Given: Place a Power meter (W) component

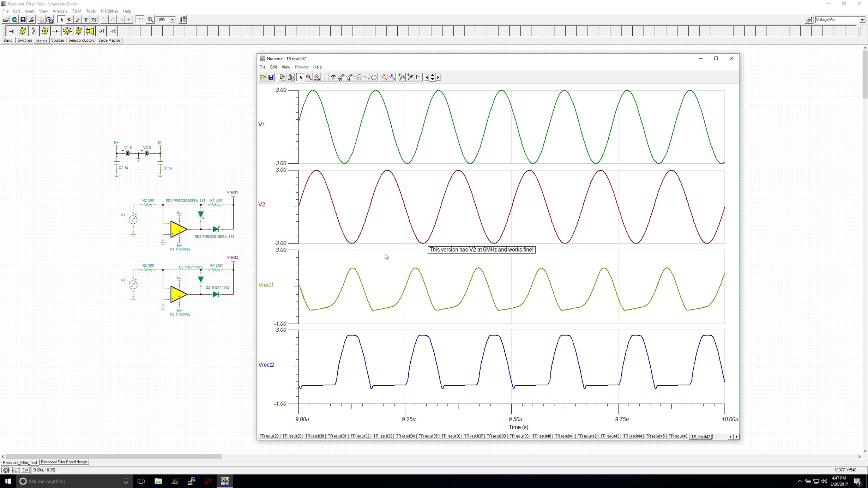Looking at the screenshot, I should [67, 31].
